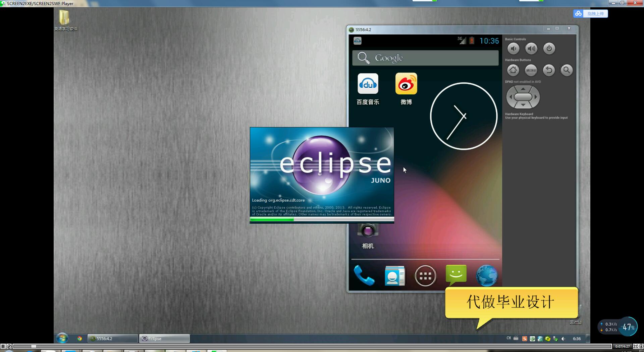Click the DPAD down arrow
Viewport: 644px width, 352px height.
[x=523, y=105]
